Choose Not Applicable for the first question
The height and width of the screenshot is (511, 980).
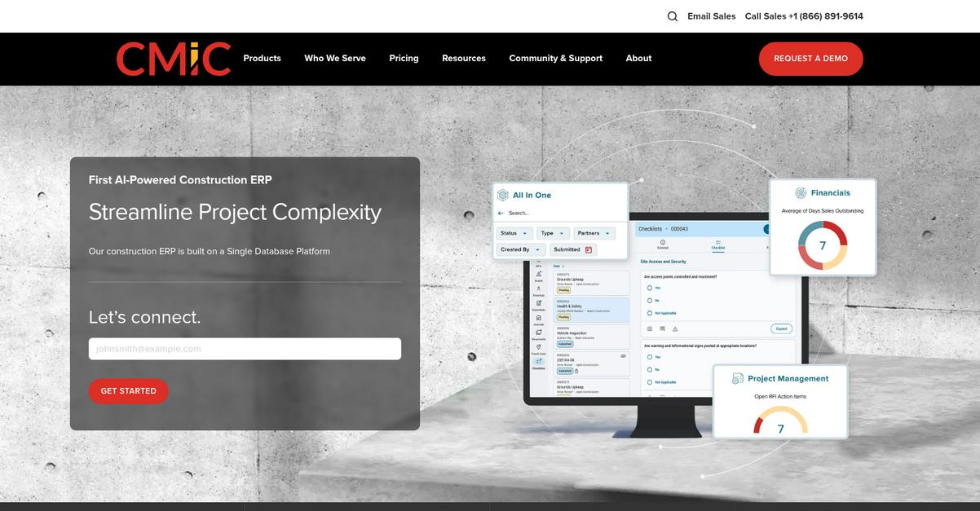pos(649,313)
